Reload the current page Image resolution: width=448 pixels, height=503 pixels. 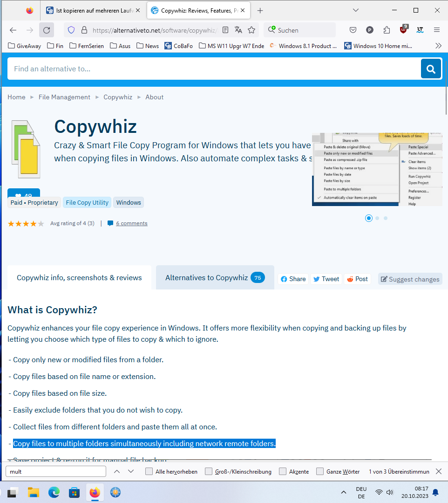pyautogui.click(x=47, y=30)
